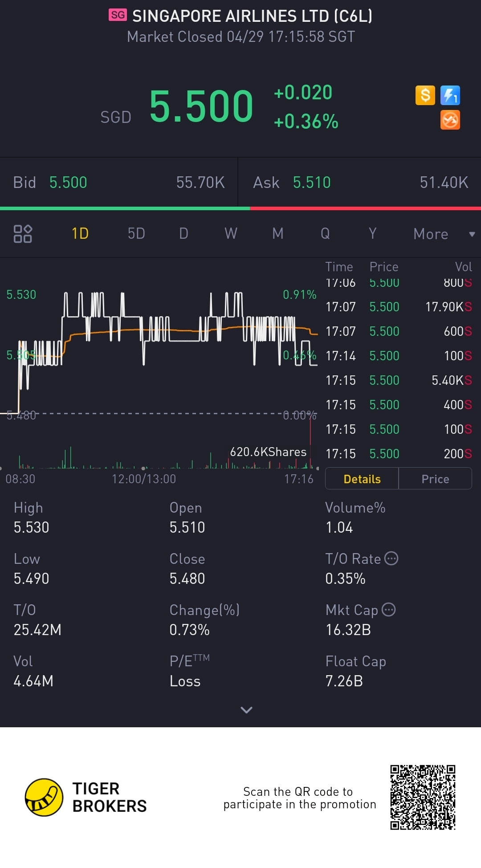Image resolution: width=481 pixels, height=868 pixels.
Task: Tap the 17:07 trade row with 600 volume
Action: pos(399,331)
